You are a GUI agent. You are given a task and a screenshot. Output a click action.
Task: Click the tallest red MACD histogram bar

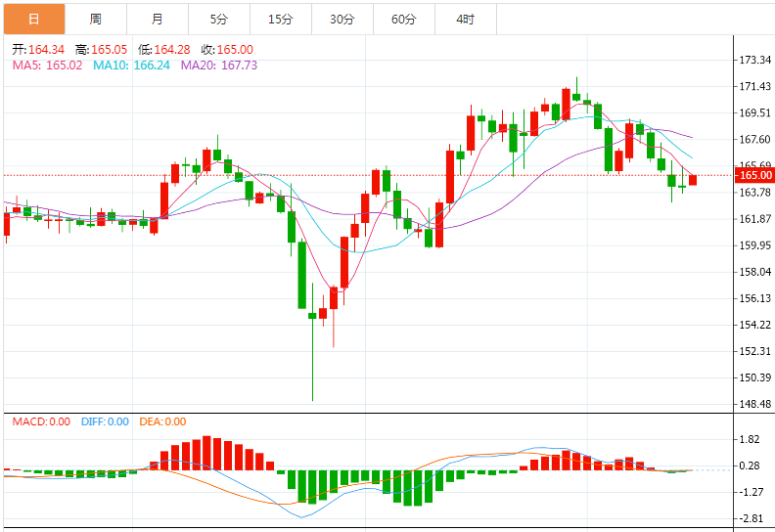pyautogui.click(x=206, y=453)
